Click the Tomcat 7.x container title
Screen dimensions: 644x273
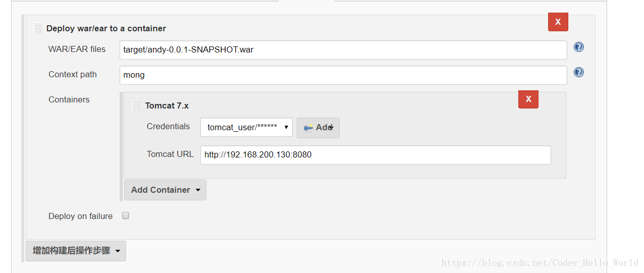tap(167, 105)
